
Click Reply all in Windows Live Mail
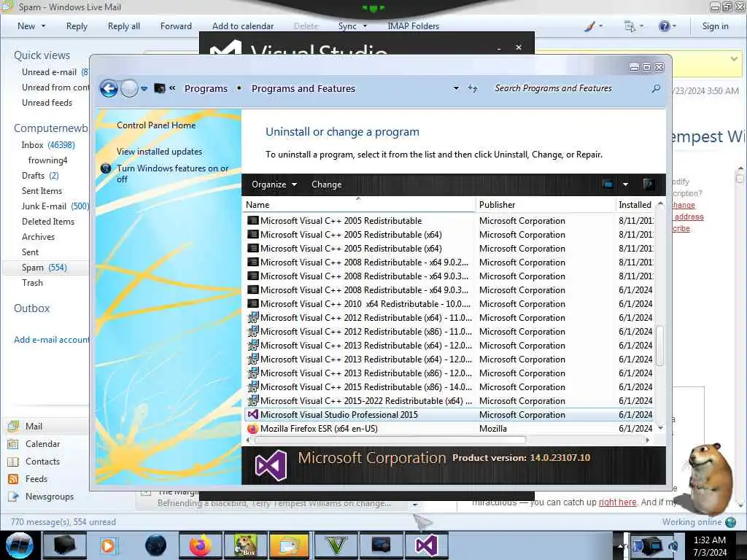pos(124,26)
